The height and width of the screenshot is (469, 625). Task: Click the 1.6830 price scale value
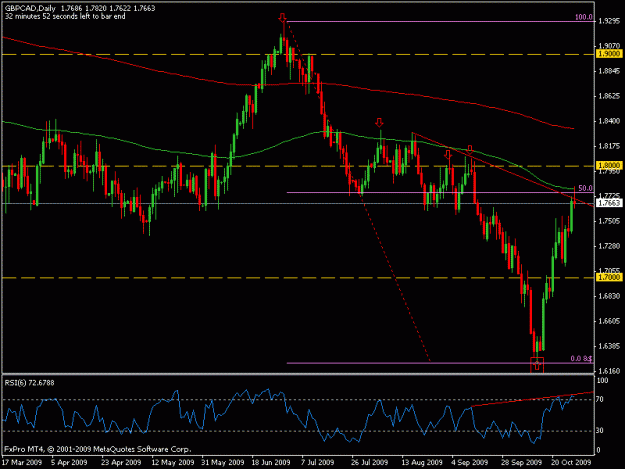tap(609, 296)
